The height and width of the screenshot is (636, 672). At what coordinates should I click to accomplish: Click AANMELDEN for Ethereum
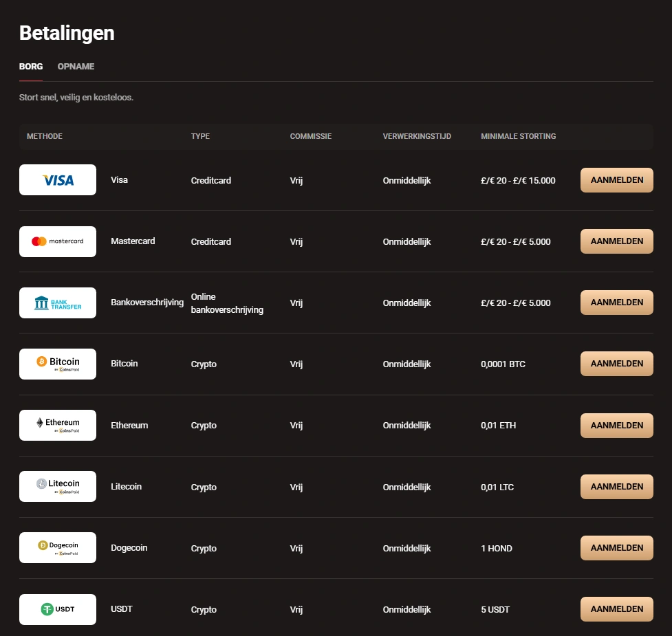tap(616, 425)
